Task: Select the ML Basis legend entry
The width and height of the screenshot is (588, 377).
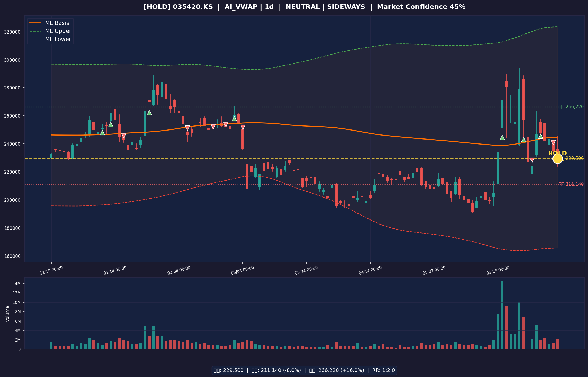Action: (x=50, y=23)
